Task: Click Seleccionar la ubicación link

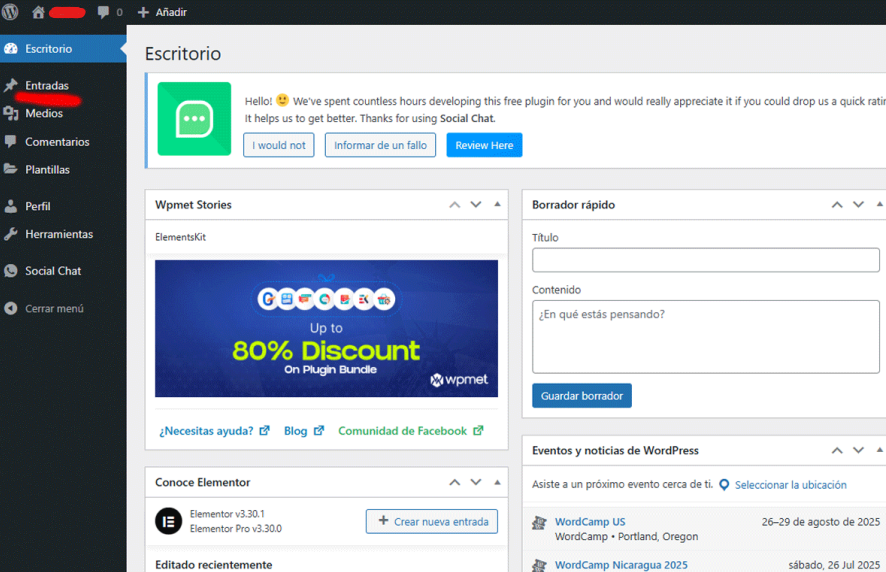Action: [791, 485]
